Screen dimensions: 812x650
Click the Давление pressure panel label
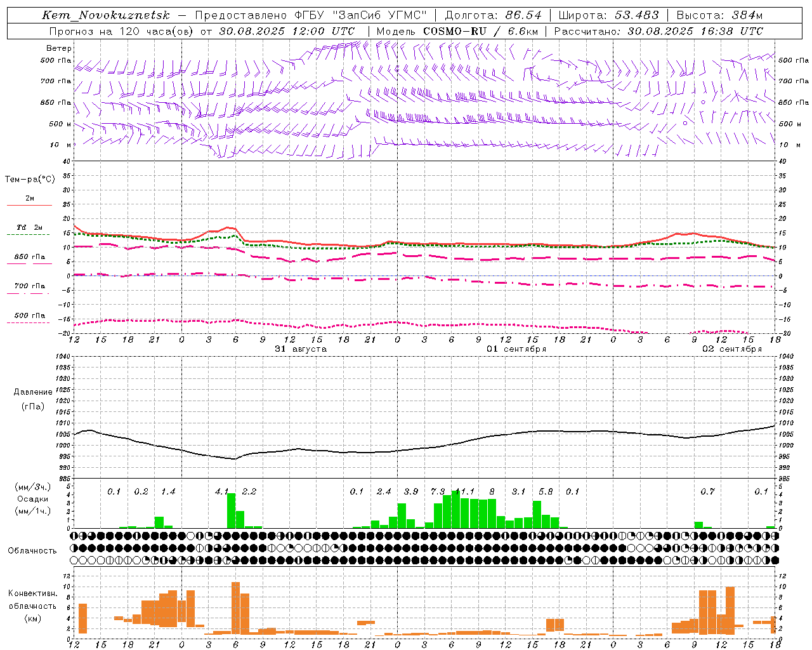point(33,392)
